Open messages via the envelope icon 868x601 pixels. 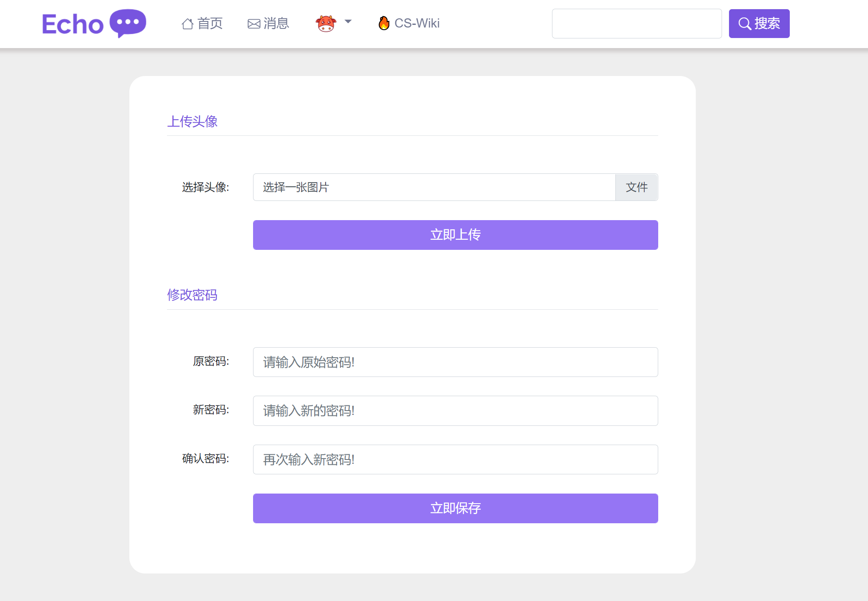tap(254, 24)
